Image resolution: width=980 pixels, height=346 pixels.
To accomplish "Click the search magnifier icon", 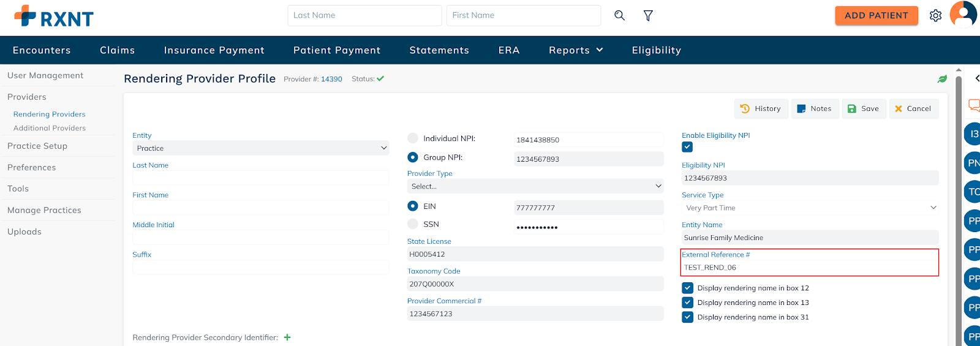I will tap(619, 15).
